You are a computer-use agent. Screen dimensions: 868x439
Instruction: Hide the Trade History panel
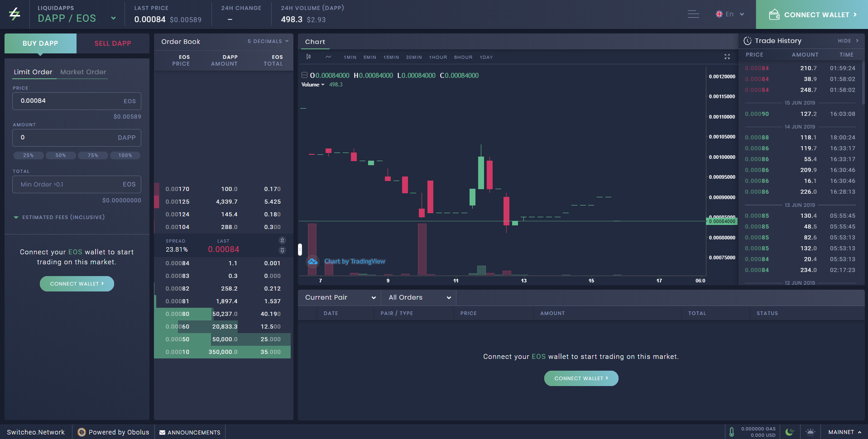(x=848, y=41)
